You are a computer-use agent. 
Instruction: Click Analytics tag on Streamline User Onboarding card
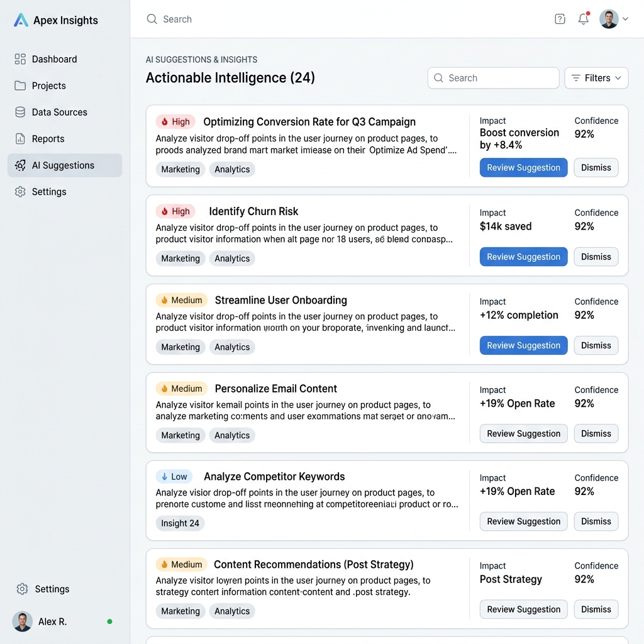[232, 347]
